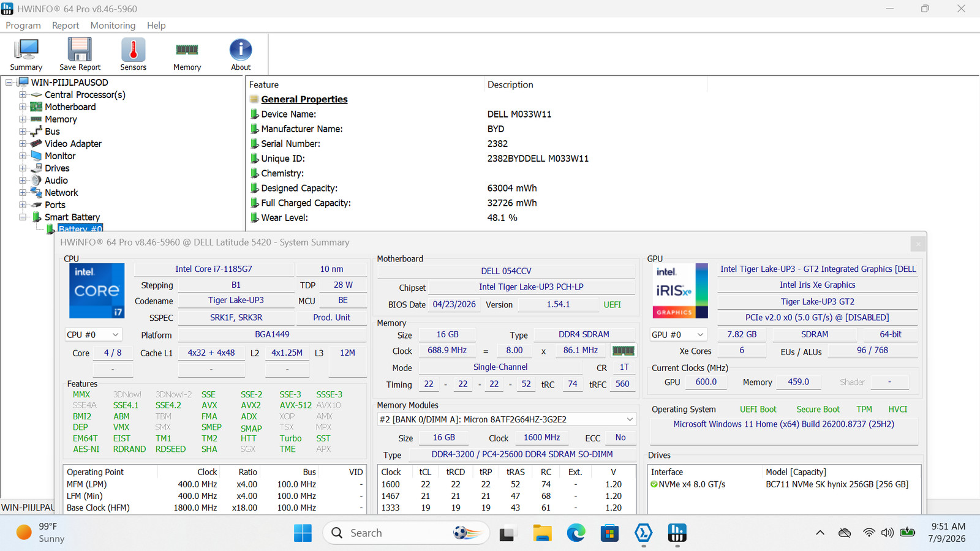980x551 pixels.
Task: Collapse the Smart Battery tree node
Action: [23, 217]
